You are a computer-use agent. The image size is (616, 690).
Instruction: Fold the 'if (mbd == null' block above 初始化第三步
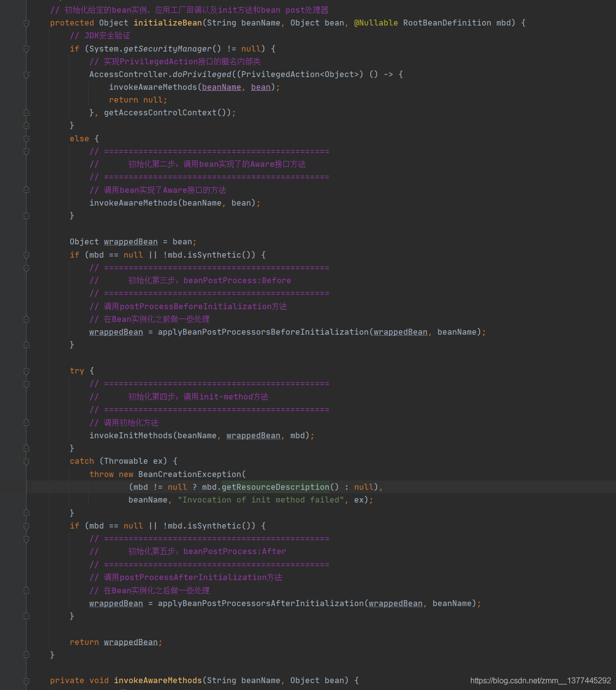(x=26, y=255)
